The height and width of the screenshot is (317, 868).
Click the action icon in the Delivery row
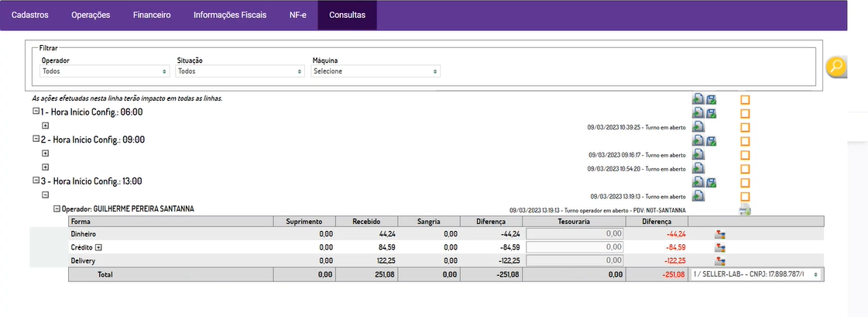pos(719,260)
